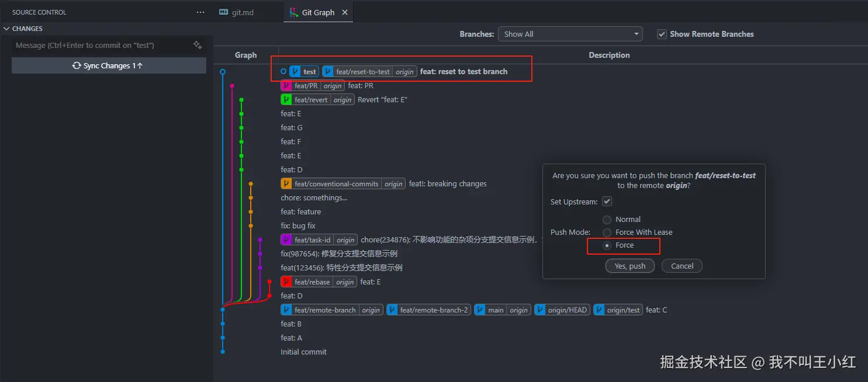Click the Initial commit node in graph
Viewport: 868px width, 382px height.
(223, 352)
